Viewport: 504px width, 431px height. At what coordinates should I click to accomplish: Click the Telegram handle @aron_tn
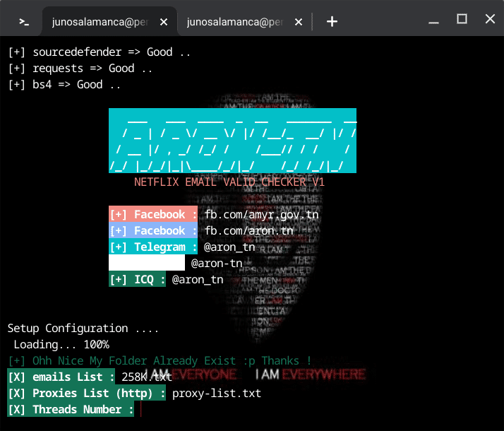pos(229,247)
